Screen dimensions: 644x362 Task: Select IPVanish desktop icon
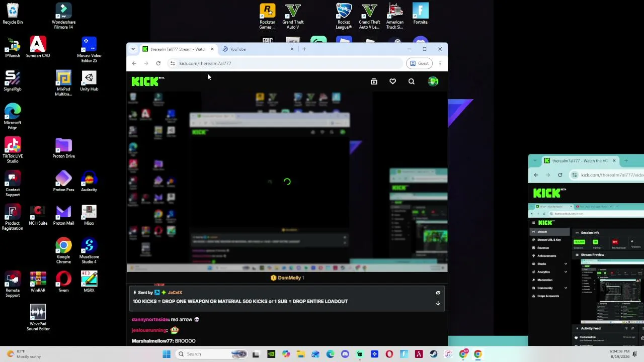[x=13, y=48]
